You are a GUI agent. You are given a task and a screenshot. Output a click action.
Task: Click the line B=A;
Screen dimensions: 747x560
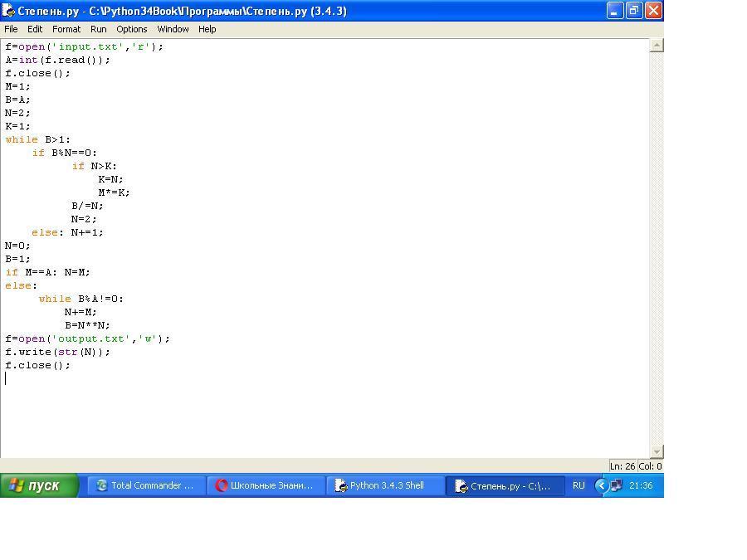[x=17, y=100]
